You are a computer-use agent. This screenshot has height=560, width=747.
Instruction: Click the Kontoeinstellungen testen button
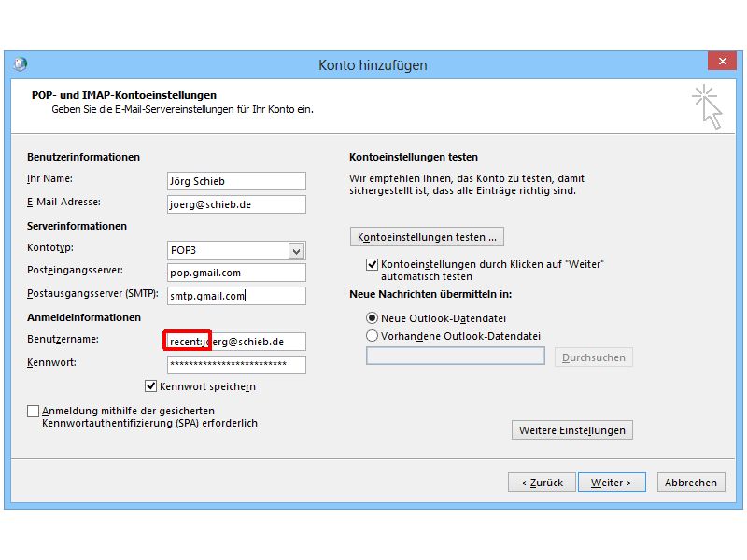click(427, 237)
